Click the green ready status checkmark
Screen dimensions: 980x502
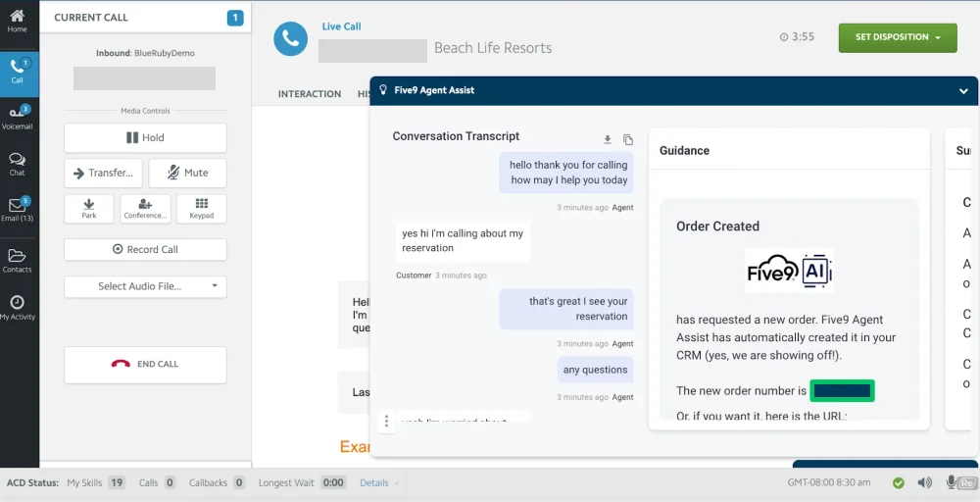(x=898, y=482)
